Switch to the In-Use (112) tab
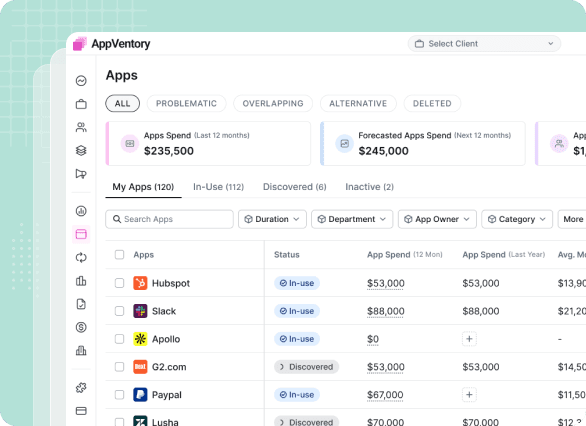The height and width of the screenshot is (426, 586). pyautogui.click(x=218, y=187)
